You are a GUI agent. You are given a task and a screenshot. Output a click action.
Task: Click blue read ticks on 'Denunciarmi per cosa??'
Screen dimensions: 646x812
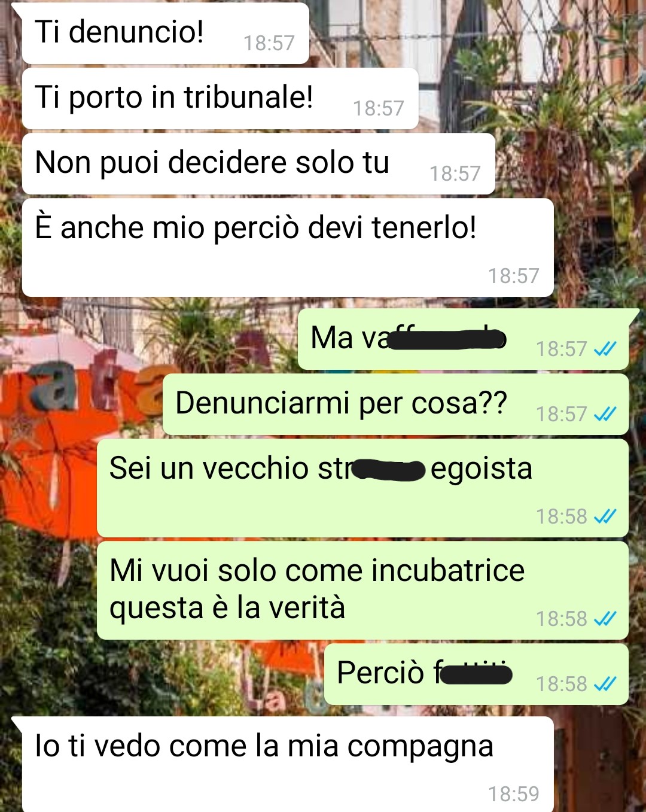pos(605,414)
